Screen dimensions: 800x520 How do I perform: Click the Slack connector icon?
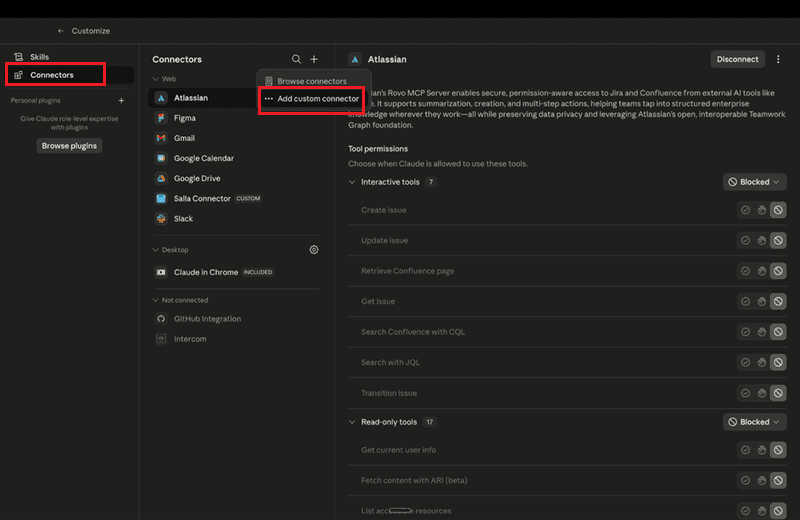[x=161, y=218]
